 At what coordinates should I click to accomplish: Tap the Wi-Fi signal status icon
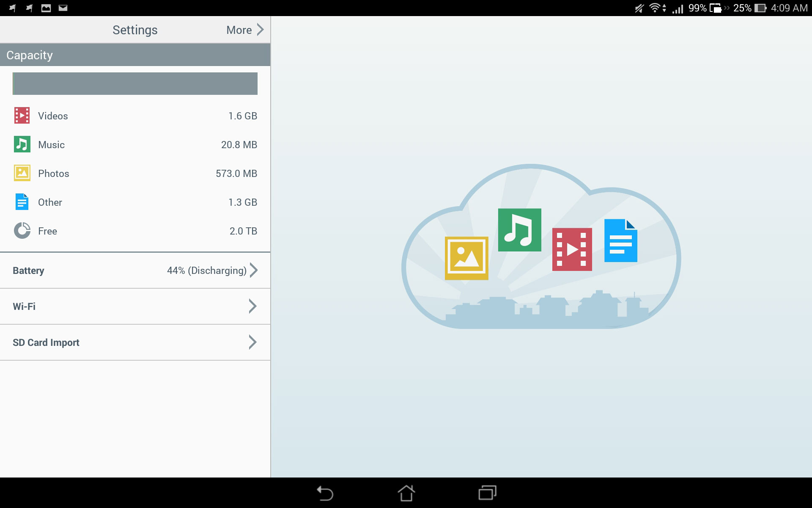coord(655,8)
